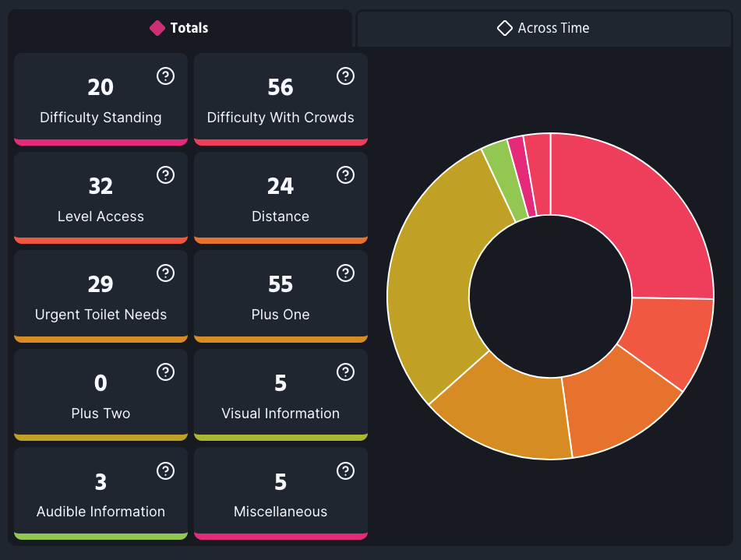Pick the small green donut segment
The height and width of the screenshot is (560, 741).
pyautogui.click(x=506, y=182)
